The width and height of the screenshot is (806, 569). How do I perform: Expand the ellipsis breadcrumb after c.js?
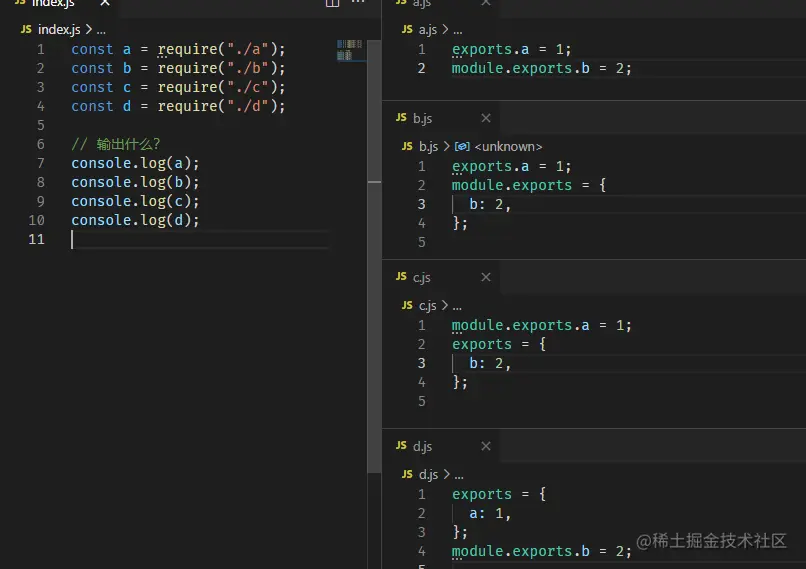(457, 307)
